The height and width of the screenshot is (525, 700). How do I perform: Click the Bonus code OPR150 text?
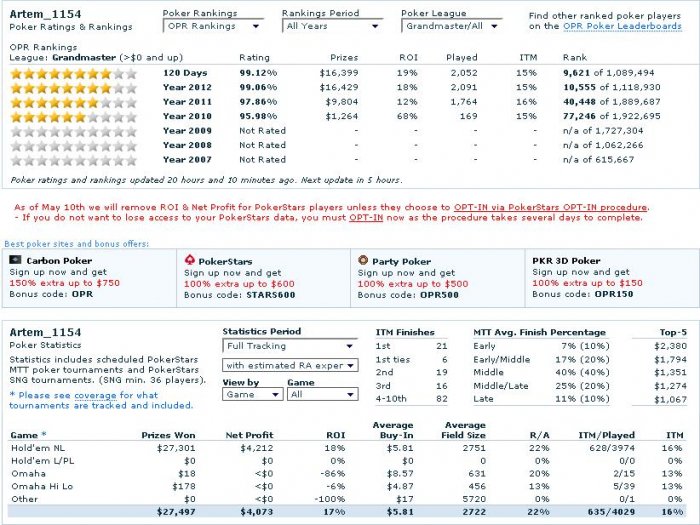click(x=582, y=294)
